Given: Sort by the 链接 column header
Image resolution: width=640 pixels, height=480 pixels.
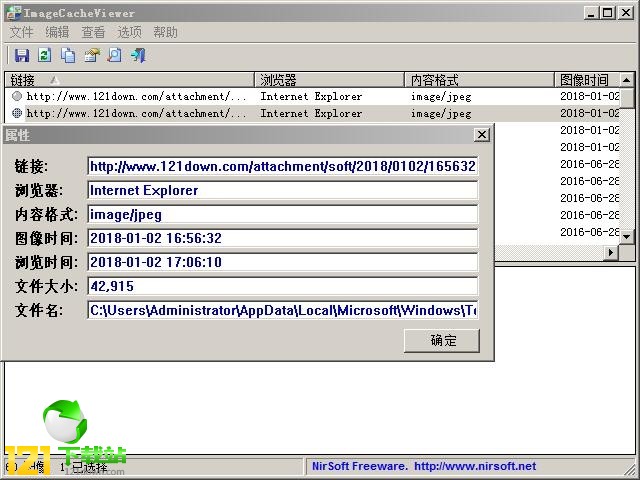Looking at the screenshot, I should tap(129, 80).
